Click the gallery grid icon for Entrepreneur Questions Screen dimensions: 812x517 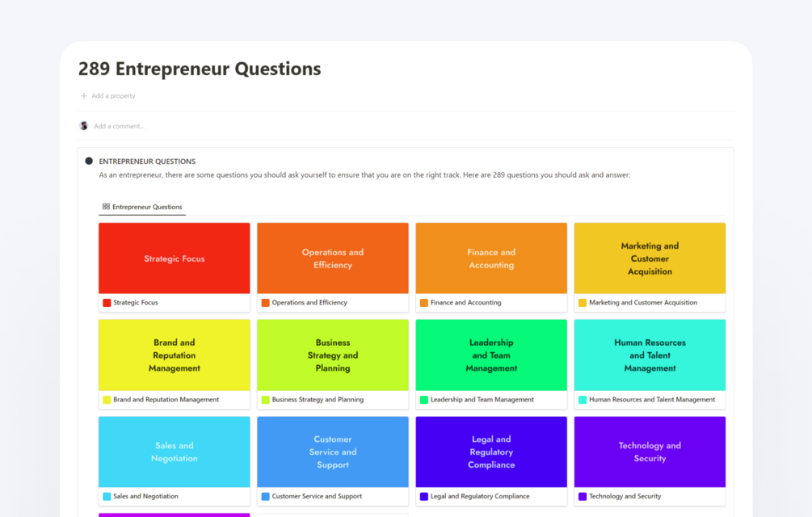coord(106,207)
